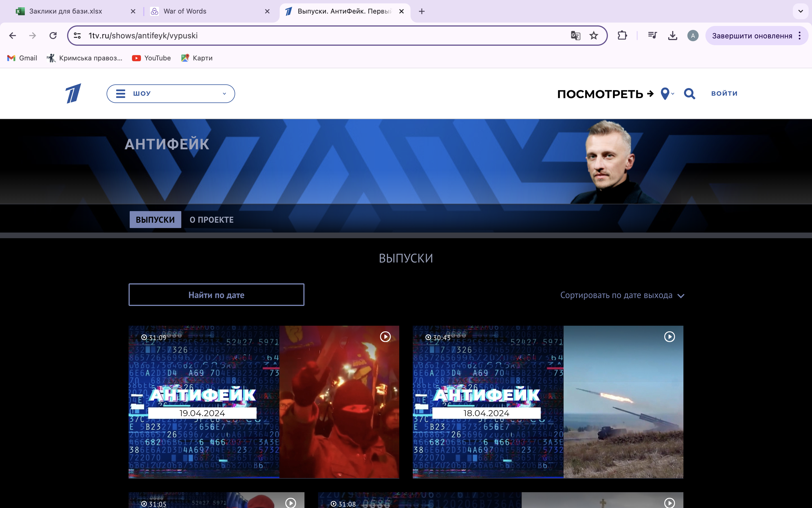This screenshot has height=508, width=812.
Task: Expand the tab search dropdown
Action: click(x=801, y=11)
